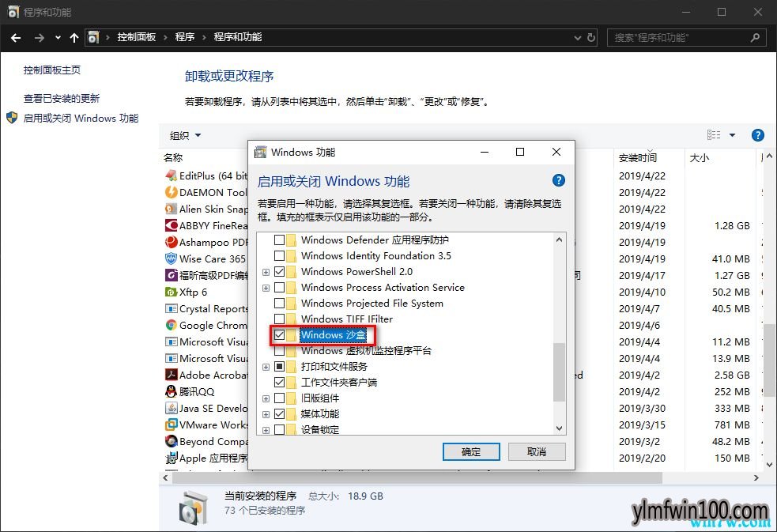Go up one level with up arrow
This screenshot has height=532, width=777.
(x=74, y=37)
